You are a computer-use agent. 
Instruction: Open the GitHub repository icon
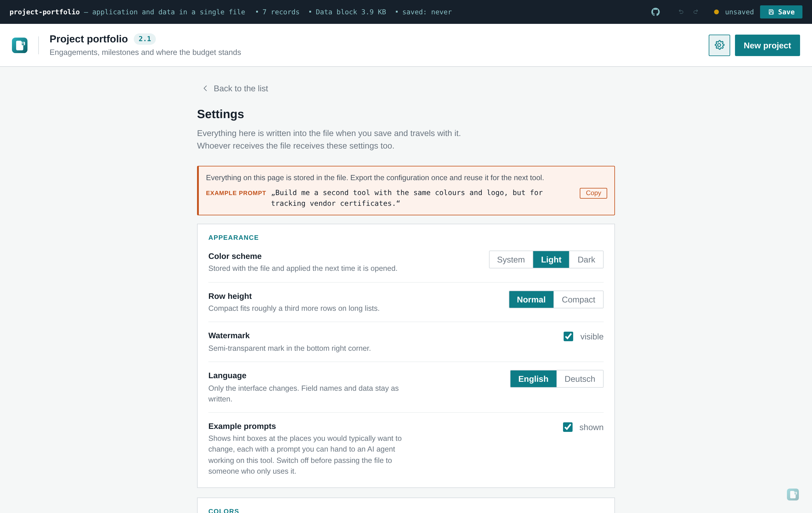[x=655, y=12]
